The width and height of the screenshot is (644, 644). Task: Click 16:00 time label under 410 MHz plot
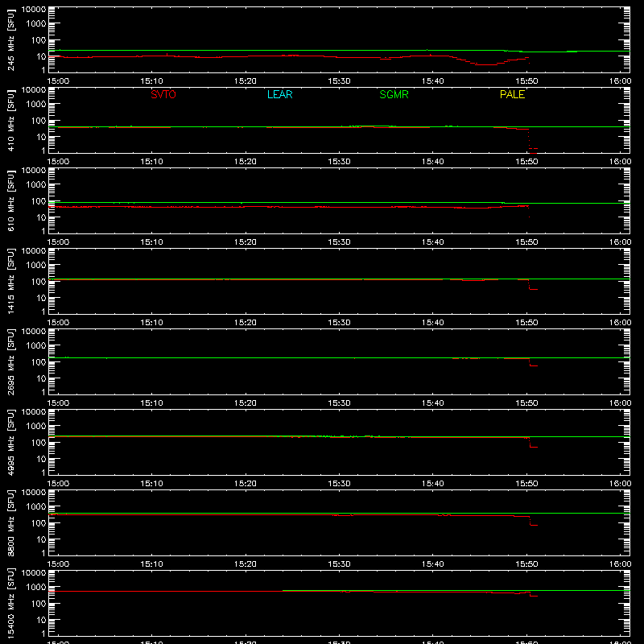[620, 162]
